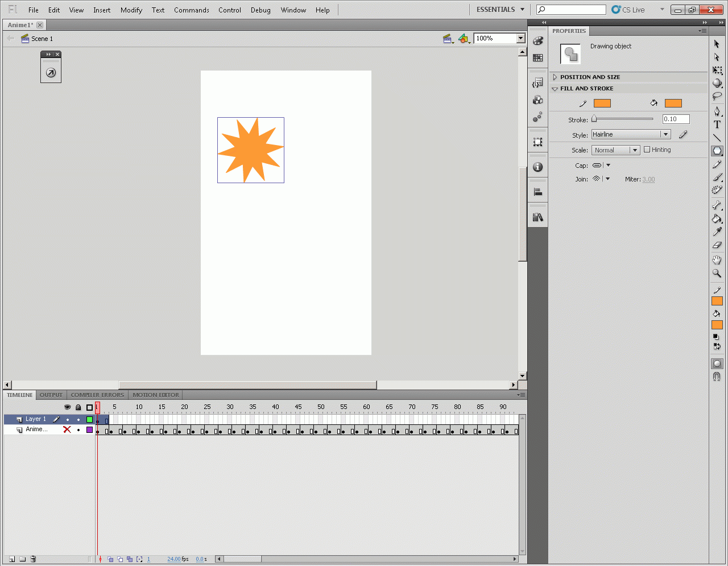The image size is (728, 566).
Task: Switch to the Motion Editor tab
Action: click(x=156, y=395)
